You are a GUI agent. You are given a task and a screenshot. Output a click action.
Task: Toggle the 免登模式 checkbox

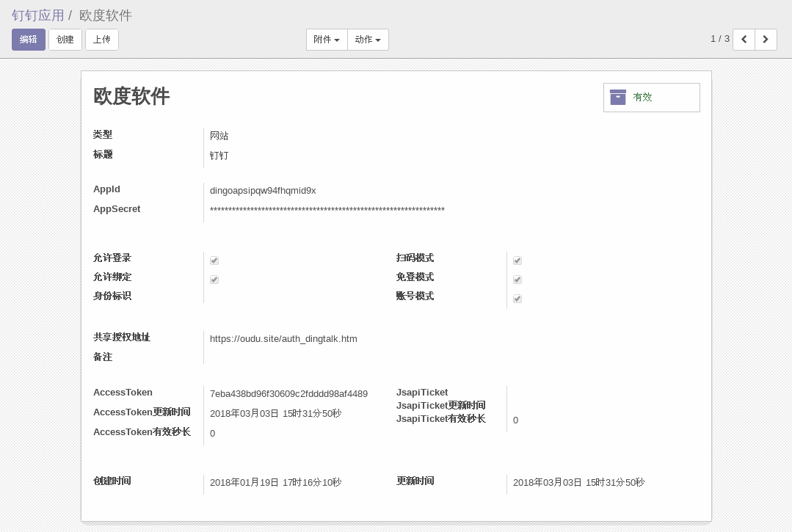click(517, 280)
